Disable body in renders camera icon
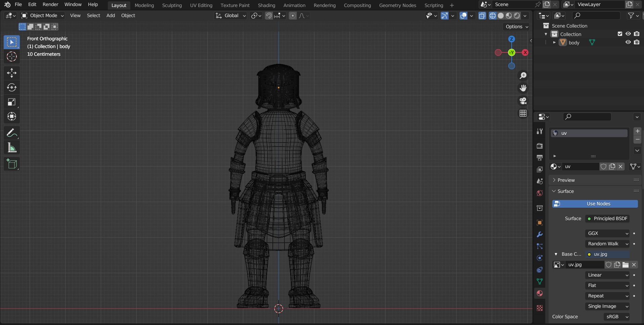The width and height of the screenshot is (644, 325). pos(637,42)
